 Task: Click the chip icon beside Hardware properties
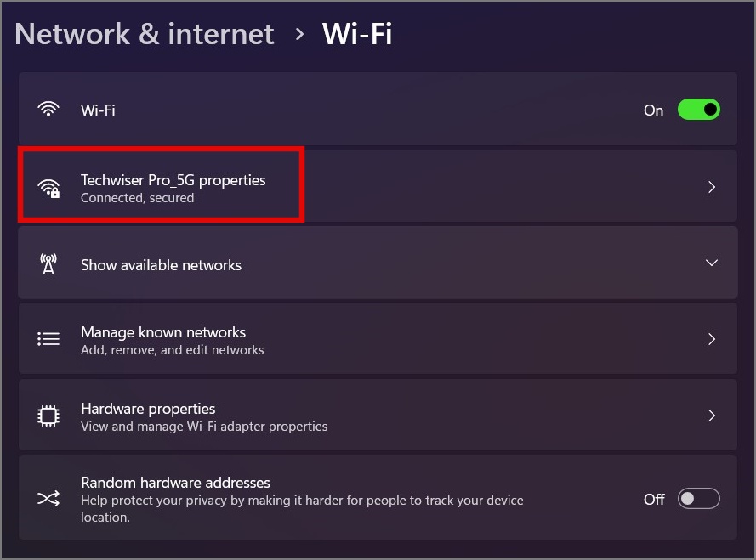pyautogui.click(x=48, y=416)
